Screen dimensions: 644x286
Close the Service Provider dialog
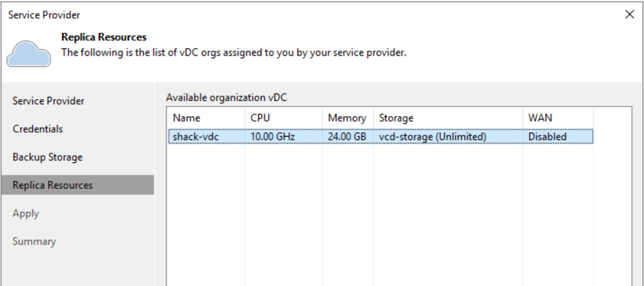pyautogui.click(x=630, y=14)
